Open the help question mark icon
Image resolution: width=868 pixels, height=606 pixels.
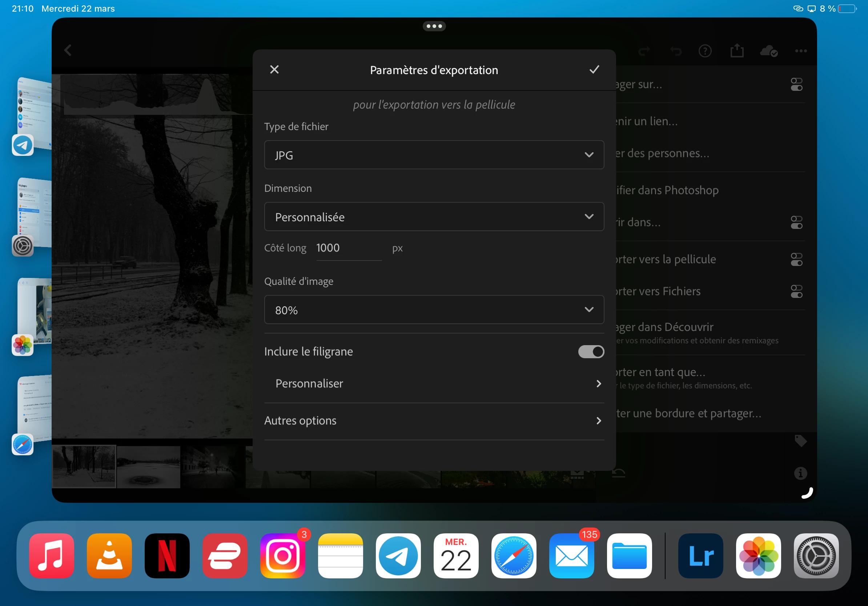[x=705, y=50]
